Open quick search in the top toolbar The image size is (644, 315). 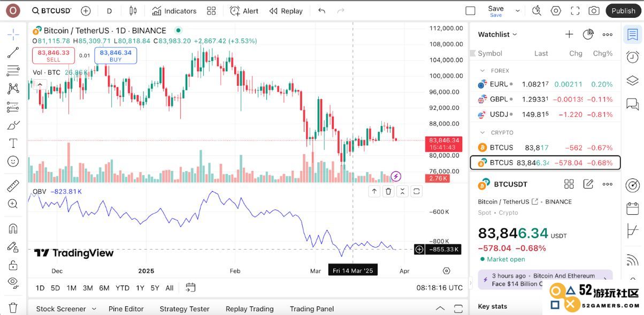tap(537, 11)
